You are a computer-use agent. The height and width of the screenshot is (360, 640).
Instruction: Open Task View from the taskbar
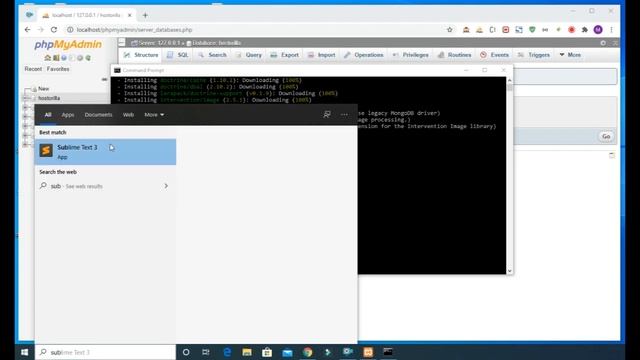[206, 352]
